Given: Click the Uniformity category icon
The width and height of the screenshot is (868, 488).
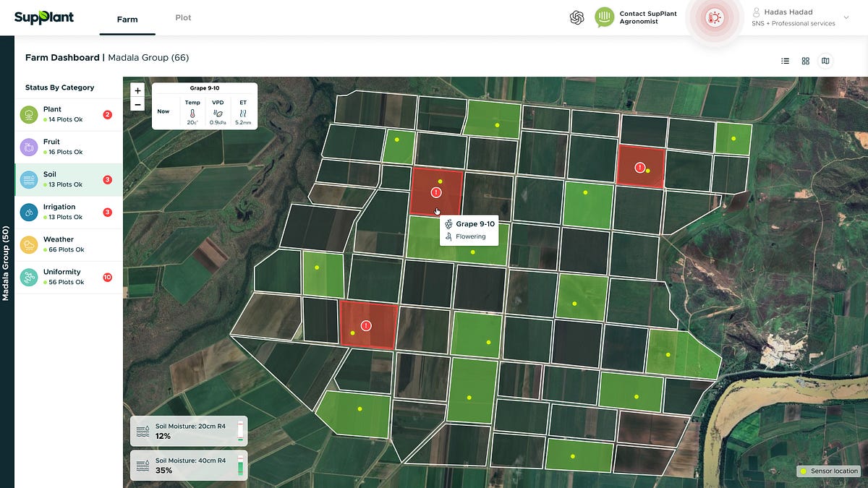Looking at the screenshot, I should 29,276.
